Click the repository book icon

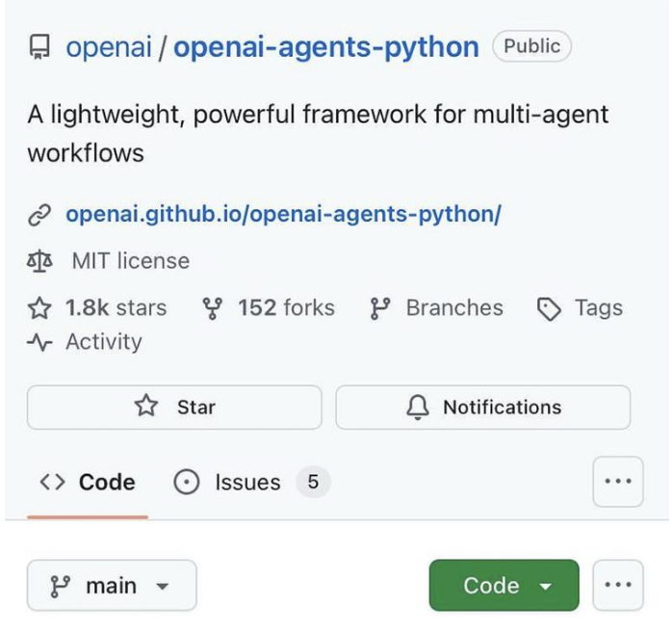coord(39,47)
